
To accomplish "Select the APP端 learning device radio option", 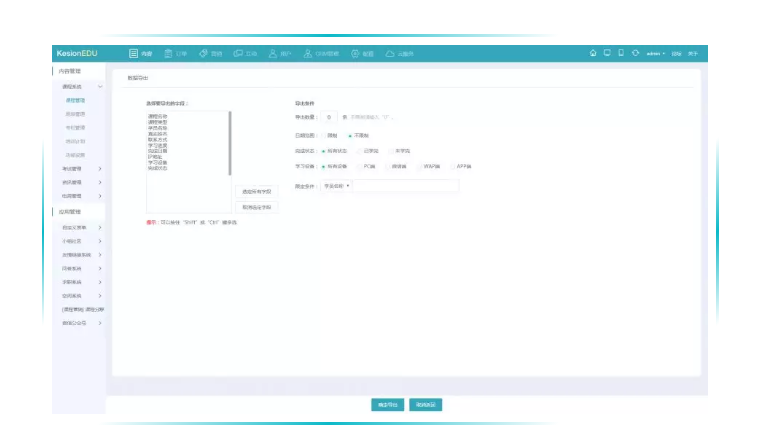I will 452,166.
